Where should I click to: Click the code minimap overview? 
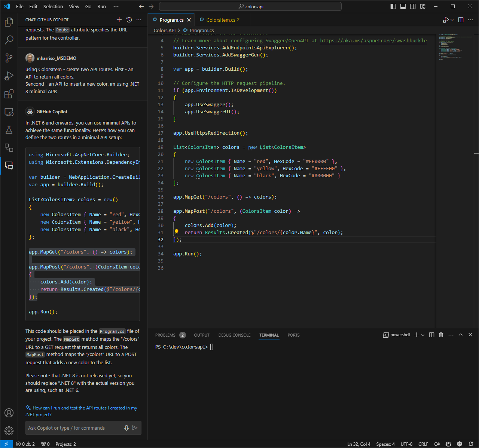tap(457, 47)
